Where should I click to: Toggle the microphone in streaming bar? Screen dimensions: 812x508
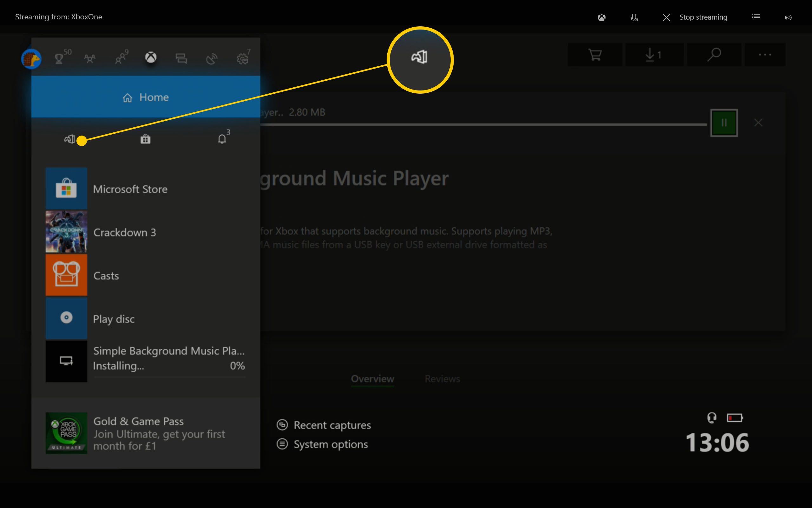coord(634,17)
